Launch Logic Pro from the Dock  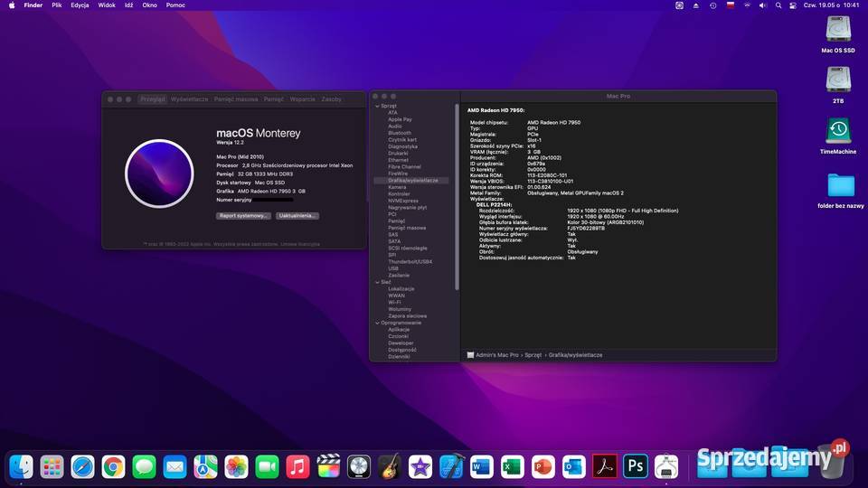point(359,467)
